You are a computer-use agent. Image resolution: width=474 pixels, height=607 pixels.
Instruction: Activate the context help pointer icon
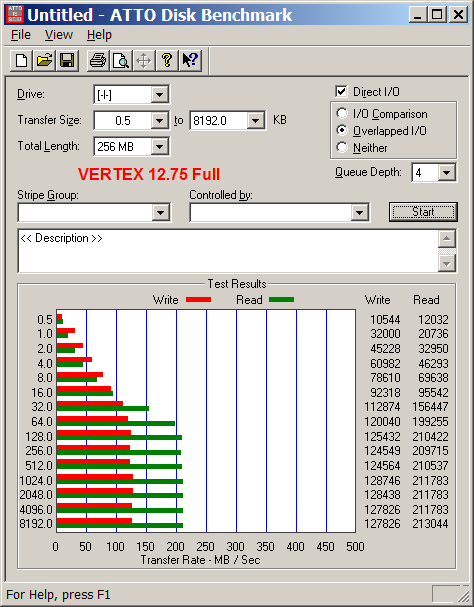pos(190,60)
